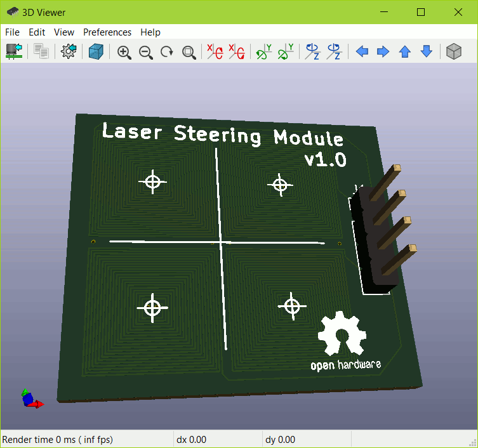Rotate X clockwise using the toolbar
This screenshot has width=478, height=448.
[215, 52]
